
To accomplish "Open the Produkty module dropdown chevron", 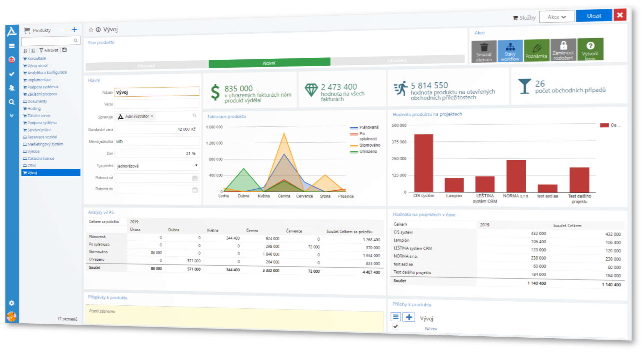I will 62,30.
